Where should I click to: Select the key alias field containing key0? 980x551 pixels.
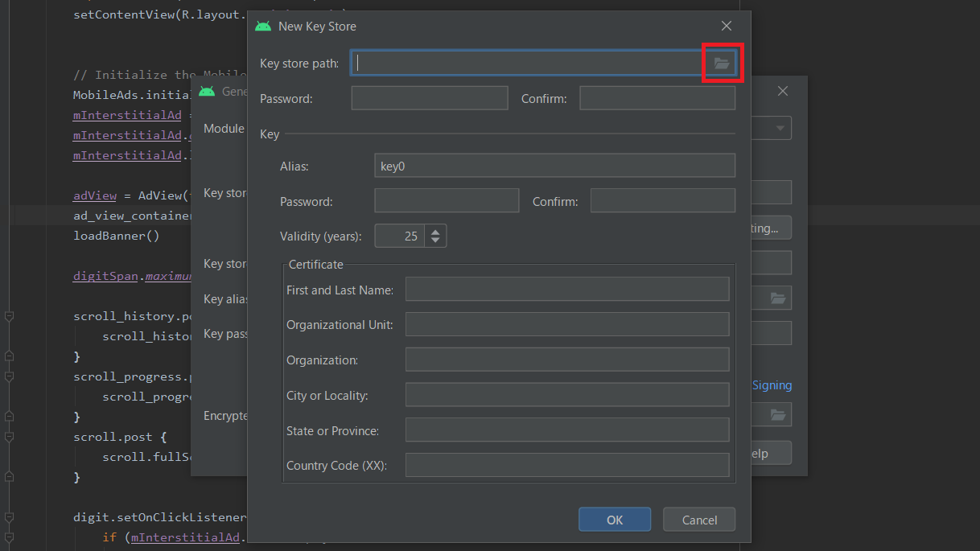point(554,165)
